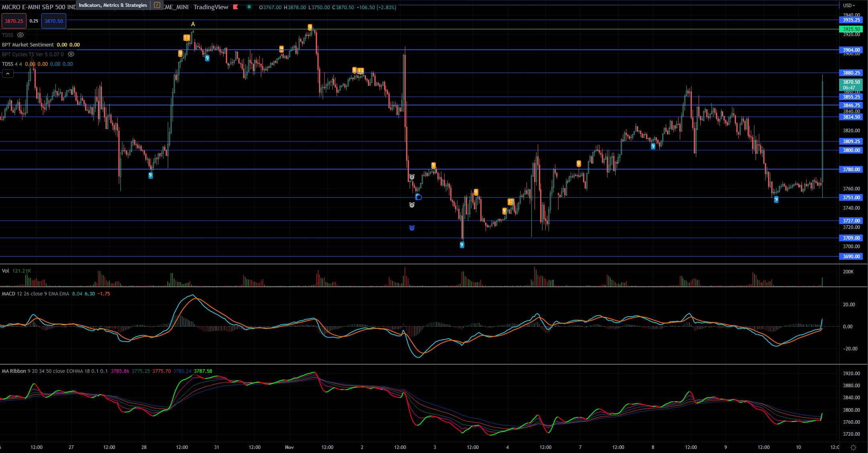This screenshot has width=868, height=453.
Task: Collapse the indicator legend with the chevron
Action: point(8,73)
